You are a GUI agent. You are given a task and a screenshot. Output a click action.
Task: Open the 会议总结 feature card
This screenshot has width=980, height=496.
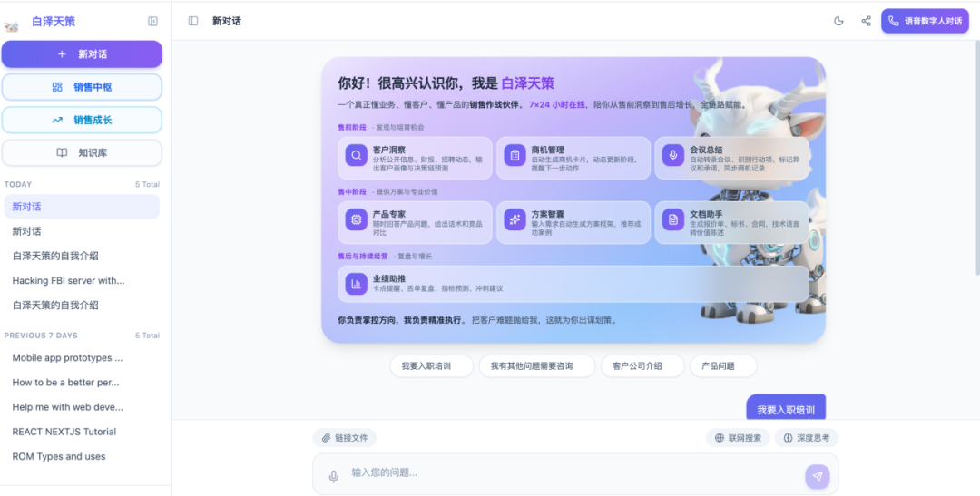click(732, 159)
